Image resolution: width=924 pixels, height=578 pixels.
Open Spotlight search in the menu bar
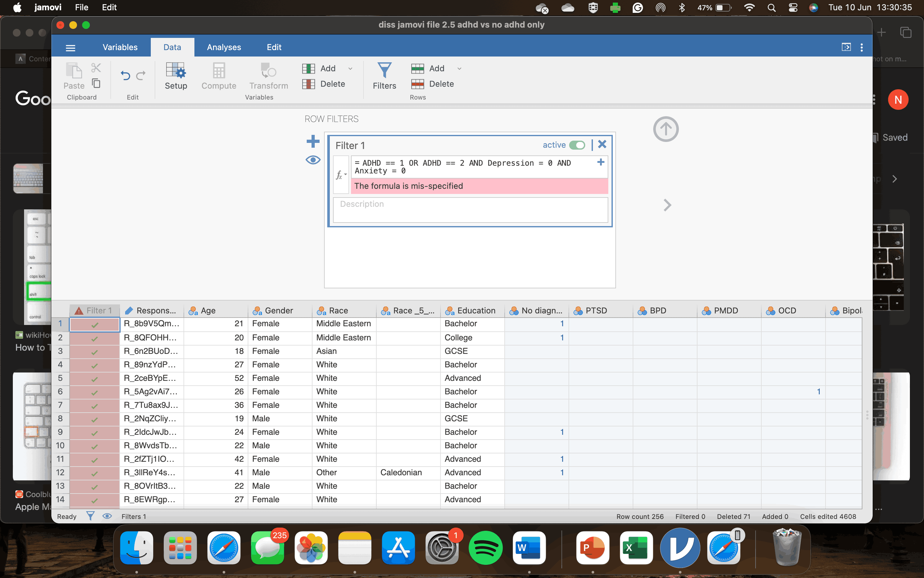click(771, 8)
